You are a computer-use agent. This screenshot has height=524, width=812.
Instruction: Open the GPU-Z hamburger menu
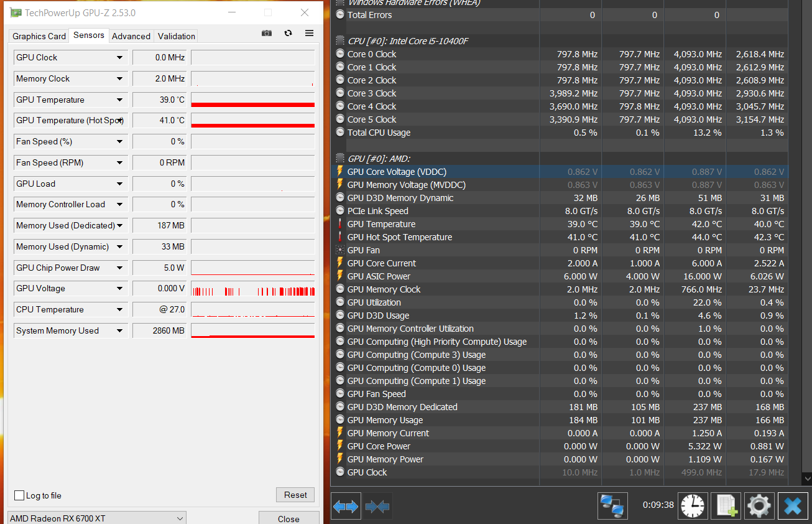tap(309, 33)
